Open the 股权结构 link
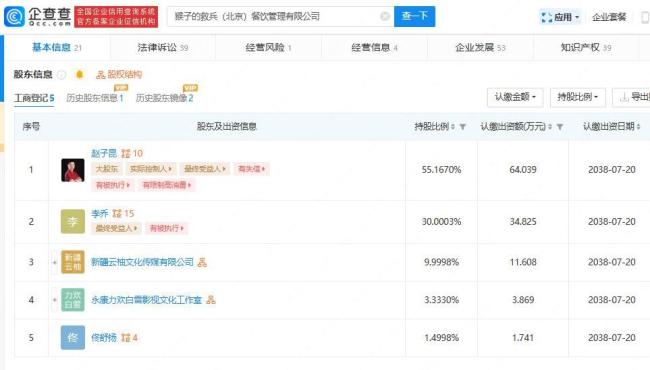The width and height of the screenshot is (650, 370). pyautogui.click(x=119, y=75)
